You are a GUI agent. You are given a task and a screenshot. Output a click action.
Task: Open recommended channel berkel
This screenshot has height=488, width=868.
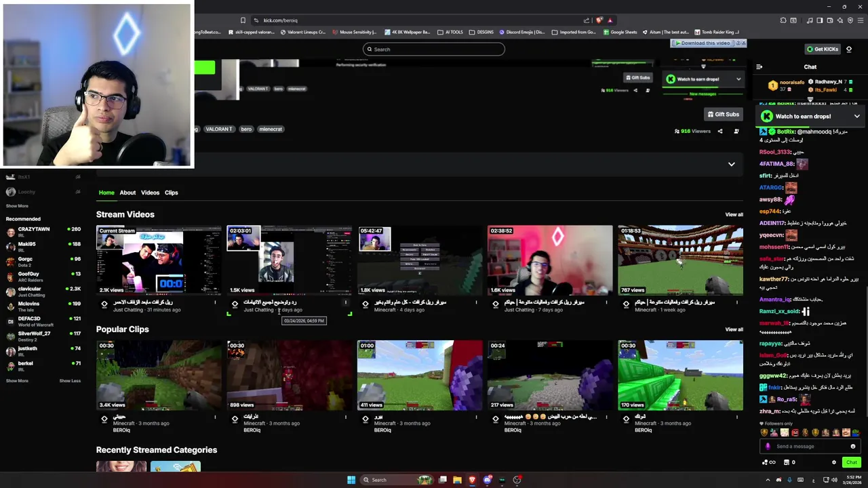click(43, 366)
